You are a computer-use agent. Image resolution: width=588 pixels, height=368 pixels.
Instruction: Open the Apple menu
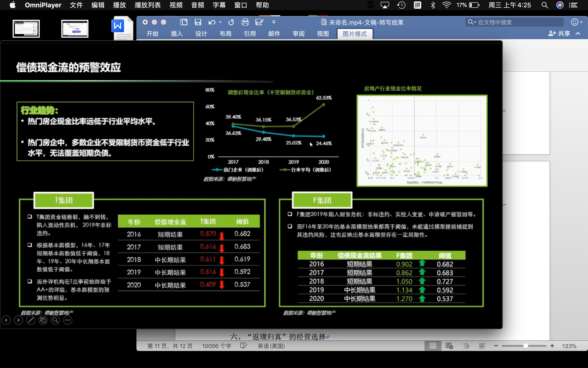(12, 5)
